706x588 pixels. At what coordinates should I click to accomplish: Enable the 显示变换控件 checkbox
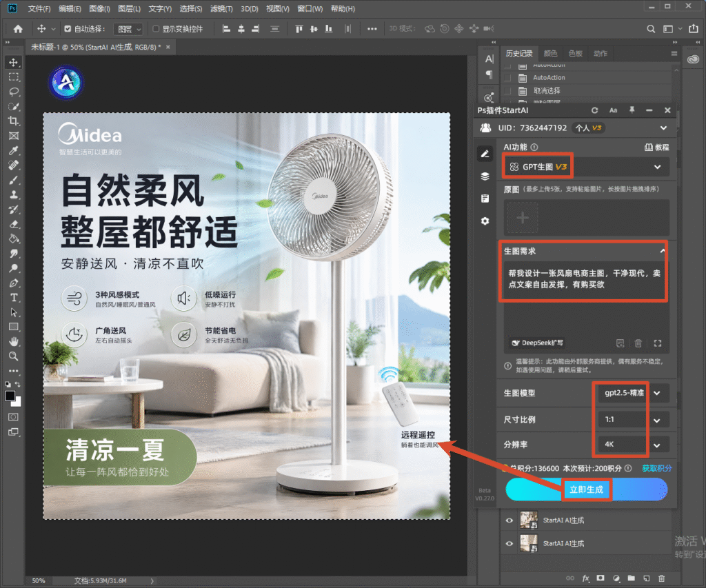click(x=156, y=29)
